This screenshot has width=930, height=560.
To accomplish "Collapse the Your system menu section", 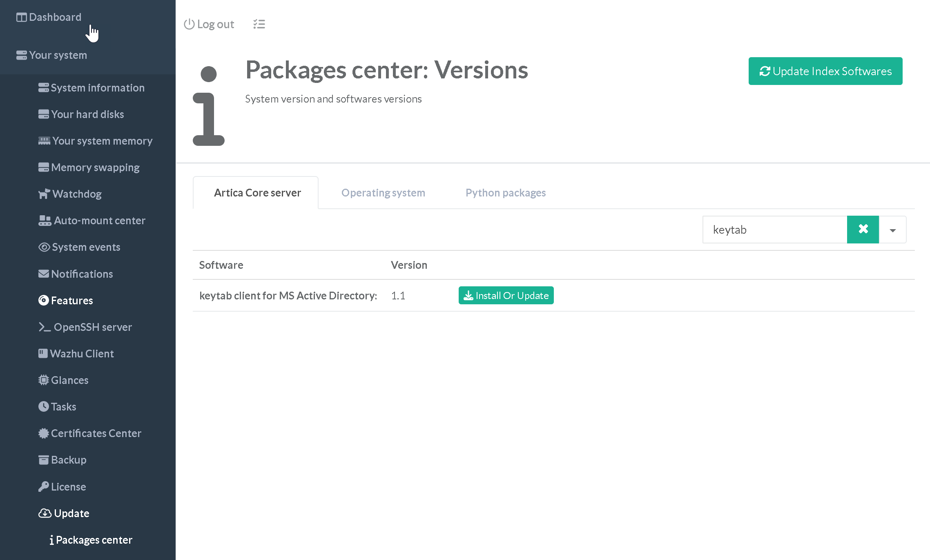I will pyautogui.click(x=58, y=55).
